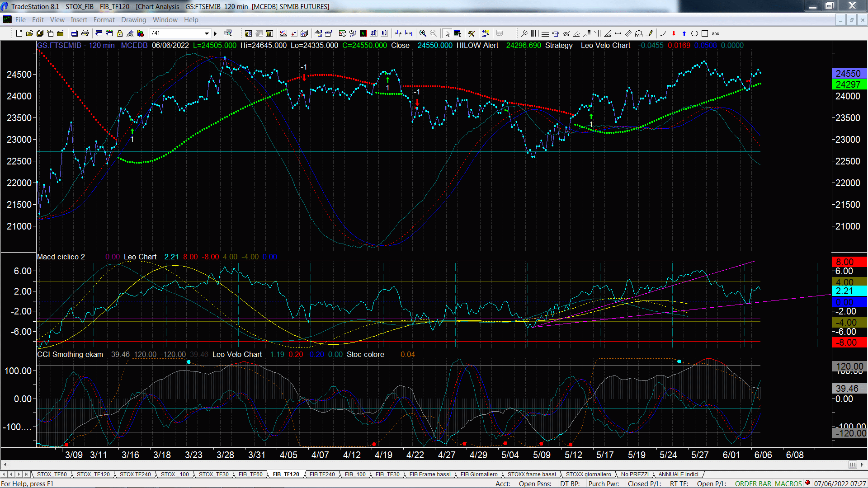The width and height of the screenshot is (868, 488).
Task: Click the 2.21 cyan MACD value label
Action: [x=849, y=291]
